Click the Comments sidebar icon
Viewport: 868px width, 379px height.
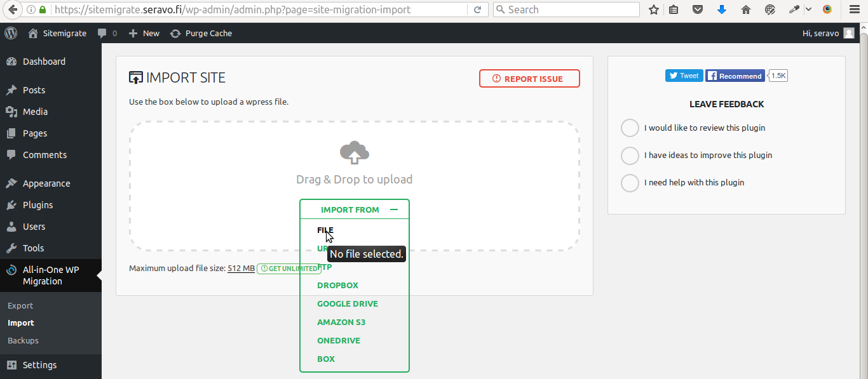11,155
